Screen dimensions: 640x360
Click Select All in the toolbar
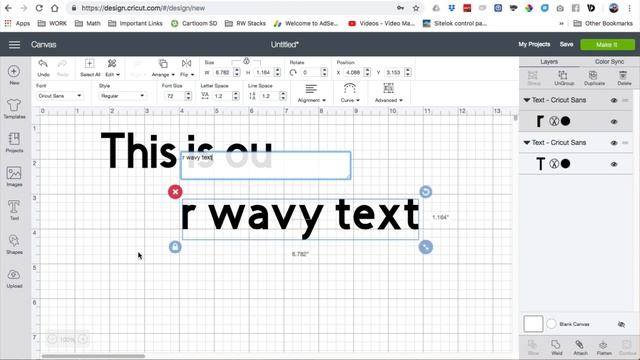pos(90,68)
